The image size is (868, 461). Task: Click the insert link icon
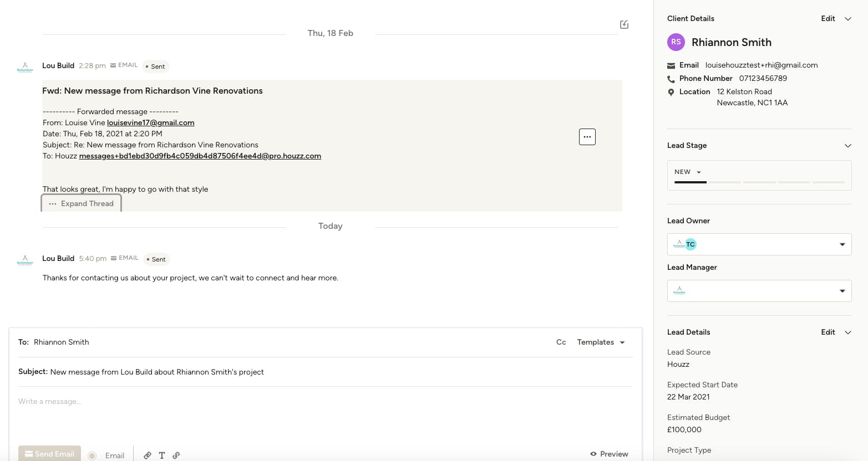176,455
